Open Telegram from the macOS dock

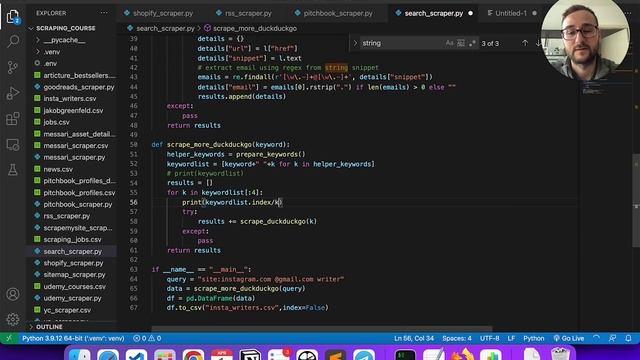point(364,355)
